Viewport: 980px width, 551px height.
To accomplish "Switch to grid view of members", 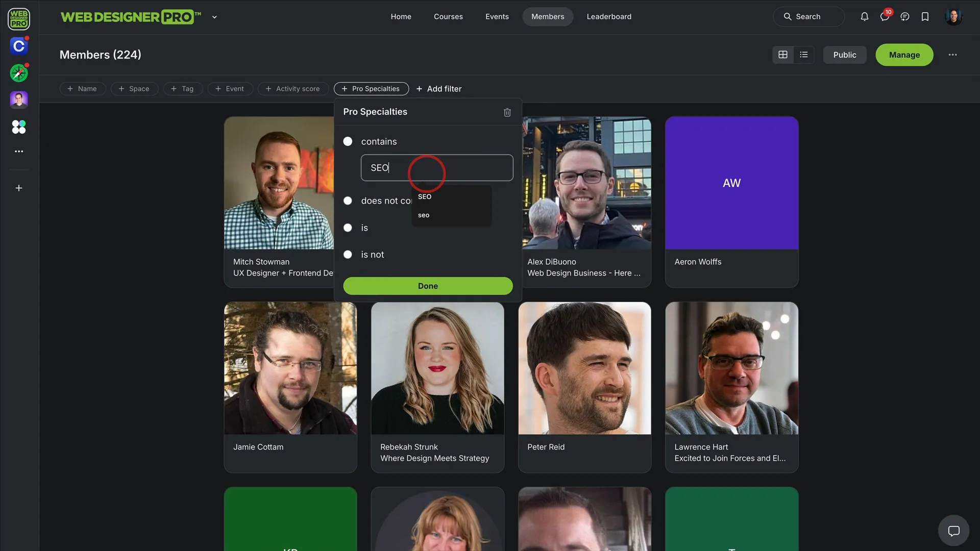I will (783, 55).
